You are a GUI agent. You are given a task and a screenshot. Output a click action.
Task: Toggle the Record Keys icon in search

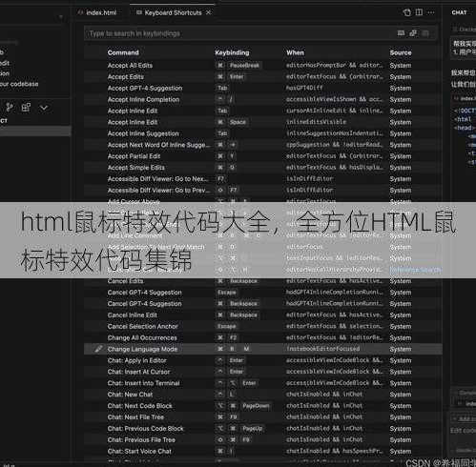[x=401, y=33]
